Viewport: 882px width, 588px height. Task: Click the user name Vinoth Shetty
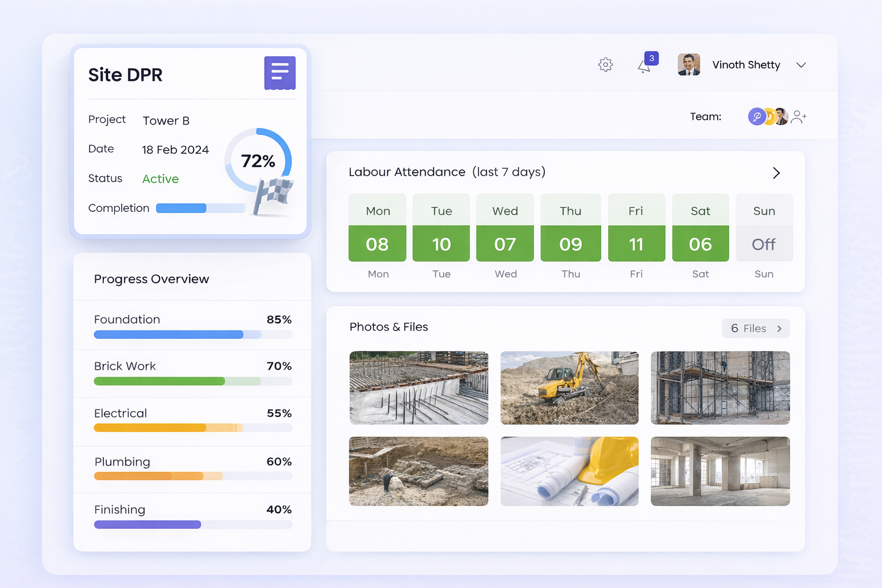(x=746, y=65)
